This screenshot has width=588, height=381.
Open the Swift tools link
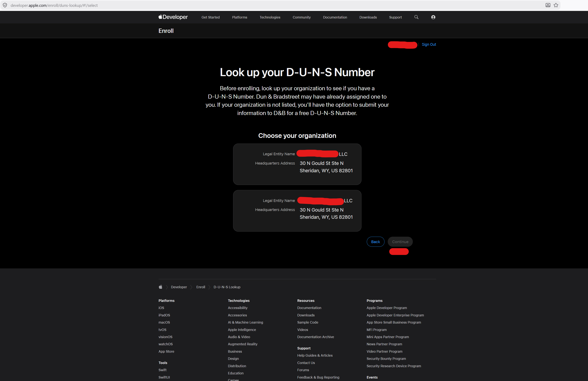point(163,370)
